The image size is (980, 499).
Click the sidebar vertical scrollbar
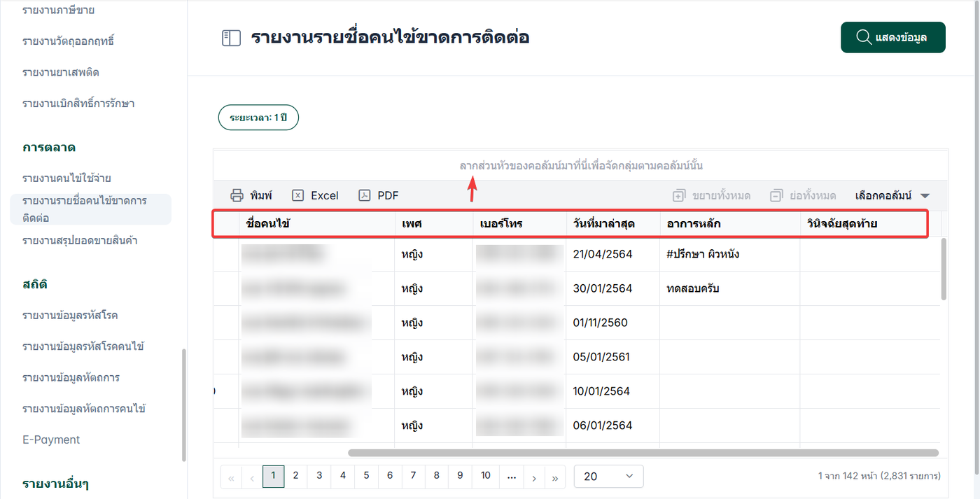184,405
